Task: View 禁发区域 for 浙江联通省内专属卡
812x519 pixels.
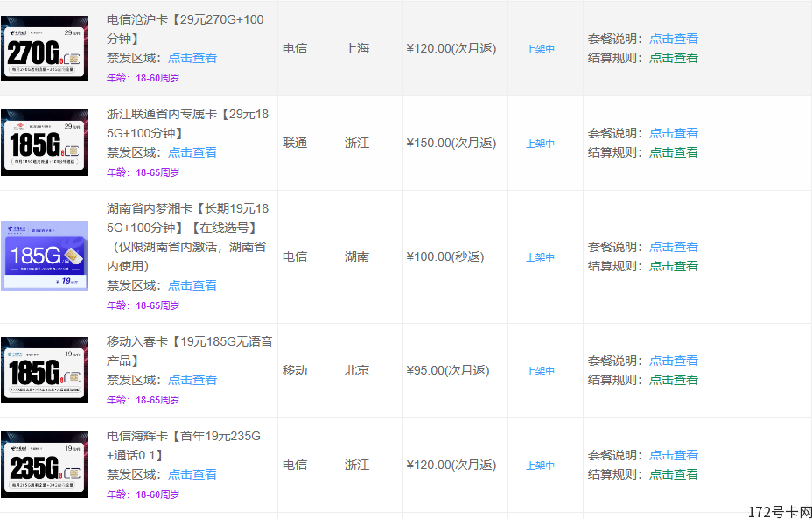Action: pyautogui.click(x=192, y=152)
